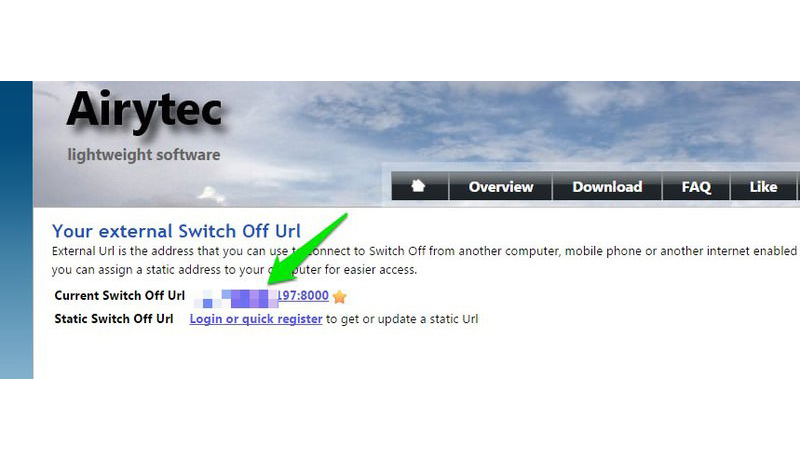The height and width of the screenshot is (460, 800).
Task: Click the orange star beside the URL
Action: (x=339, y=296)
